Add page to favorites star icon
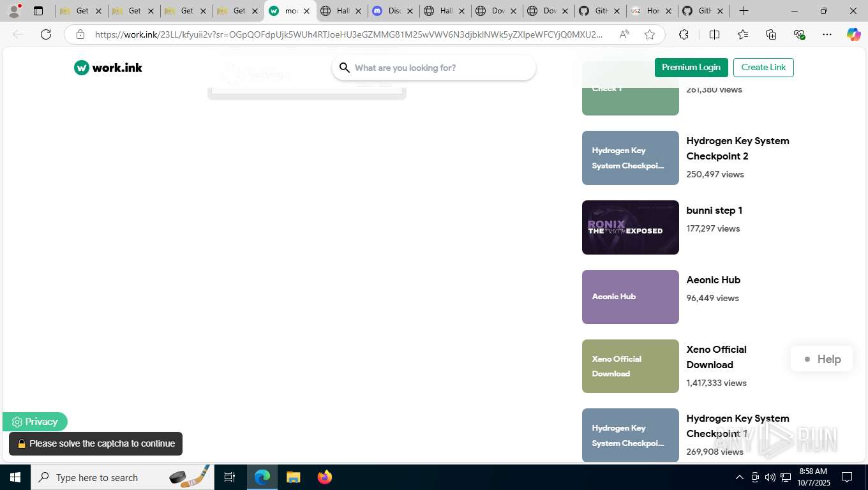 pos(650,34)
